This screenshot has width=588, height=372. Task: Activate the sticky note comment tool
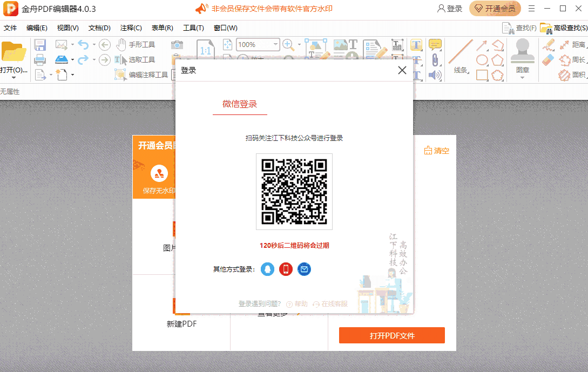point(435,45)
